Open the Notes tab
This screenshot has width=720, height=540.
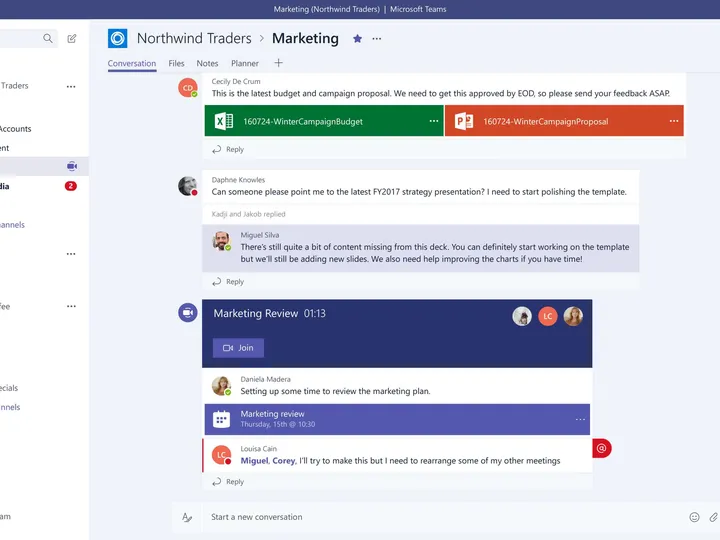(207, 63)
